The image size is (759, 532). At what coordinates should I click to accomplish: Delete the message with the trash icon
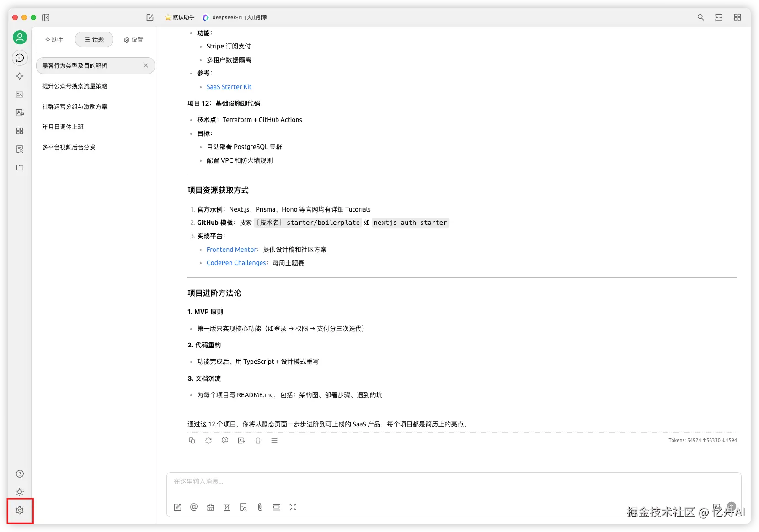(258, 441)
